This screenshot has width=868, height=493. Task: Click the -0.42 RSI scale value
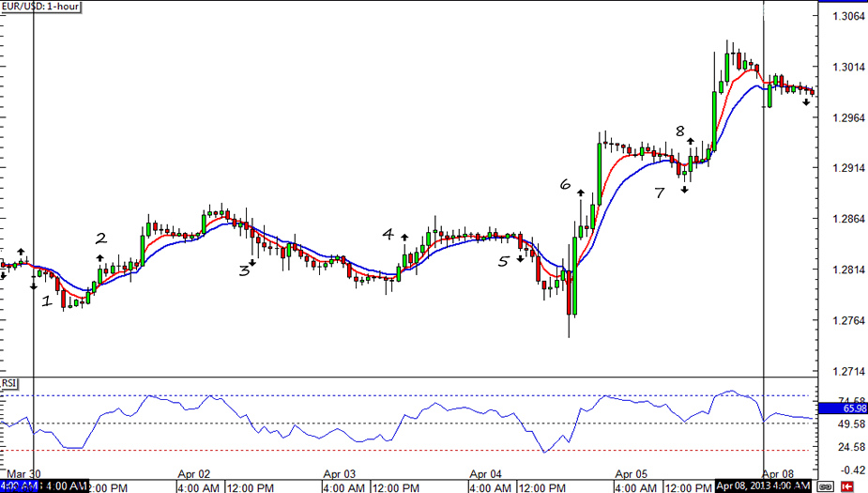point(853,470)
